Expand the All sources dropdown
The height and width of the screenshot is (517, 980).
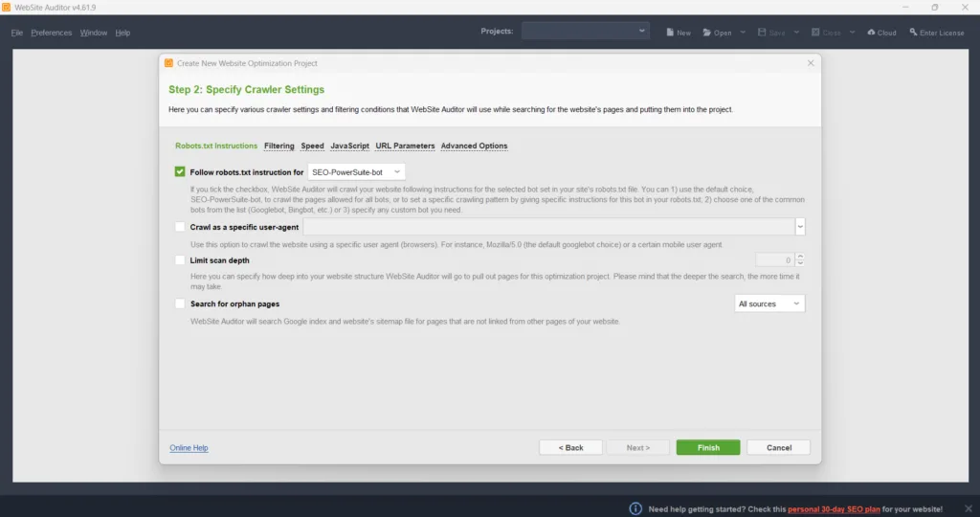tap(769, 303)
